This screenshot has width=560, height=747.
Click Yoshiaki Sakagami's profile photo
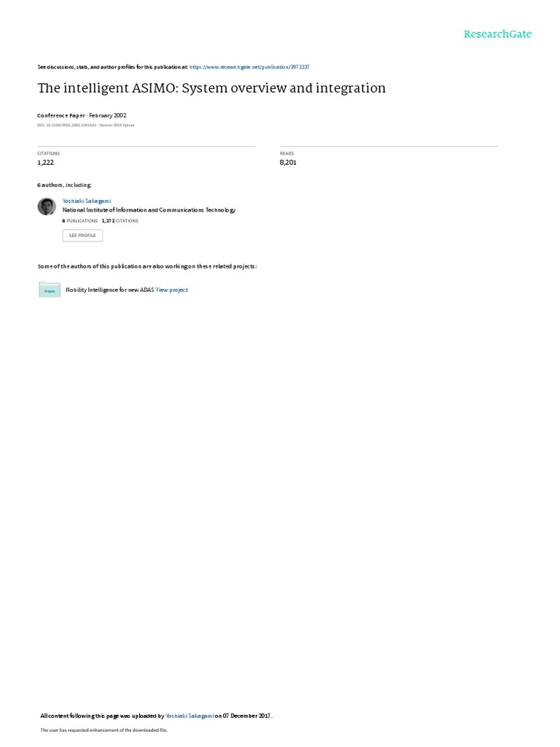point(47,206)
